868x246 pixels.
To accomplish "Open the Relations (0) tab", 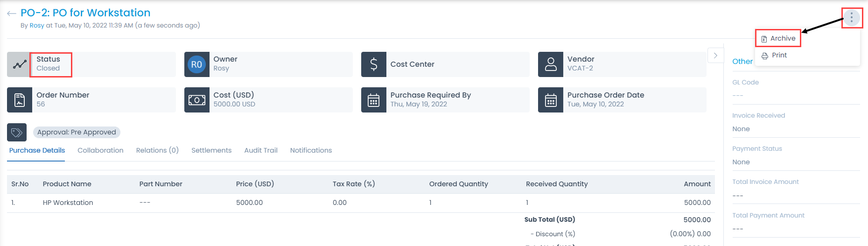I will (157, 150).
